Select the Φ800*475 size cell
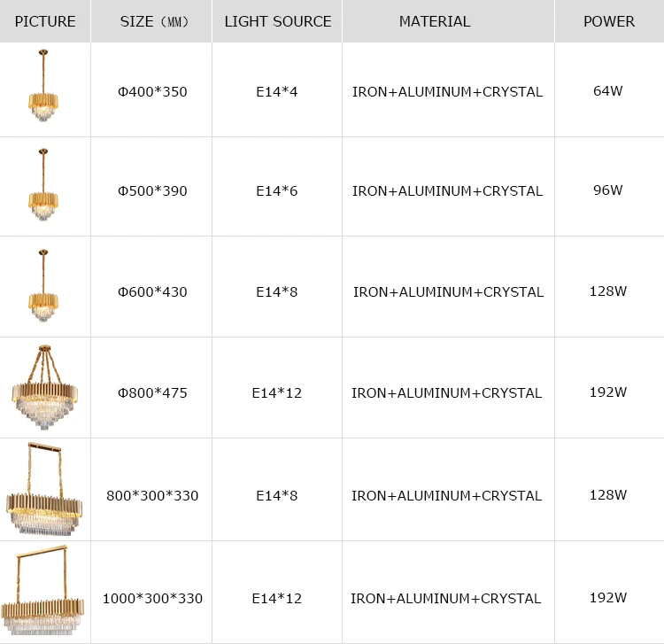The height and width of the screenshot is (644, 664). pyautogui.click(x=152, y=392)
